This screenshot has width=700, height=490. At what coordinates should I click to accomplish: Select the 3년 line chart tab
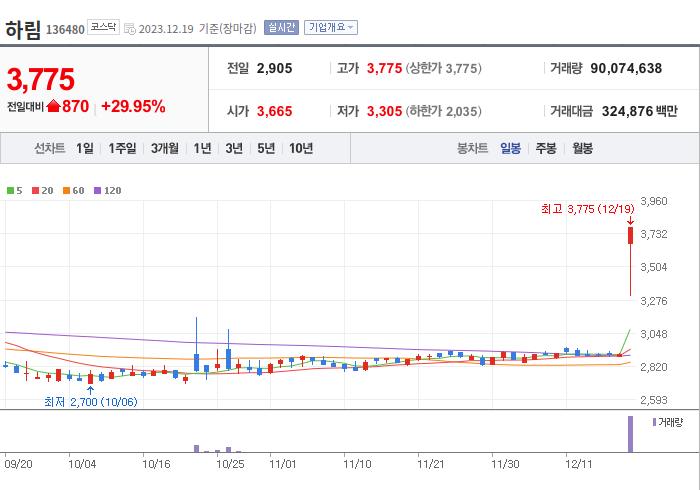[x=234, y=148]
